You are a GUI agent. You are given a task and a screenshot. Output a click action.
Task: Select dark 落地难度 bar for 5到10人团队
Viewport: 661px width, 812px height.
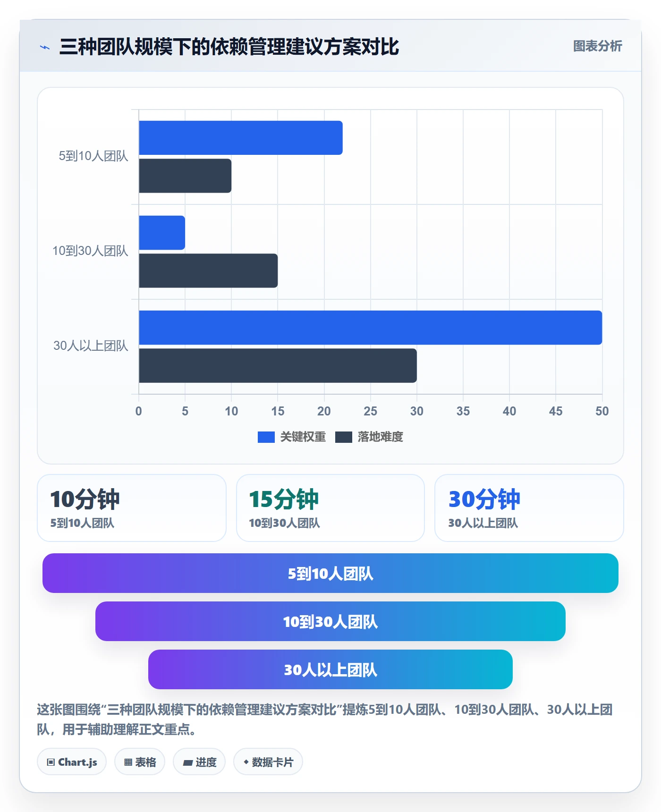click(x=185, y=176)
